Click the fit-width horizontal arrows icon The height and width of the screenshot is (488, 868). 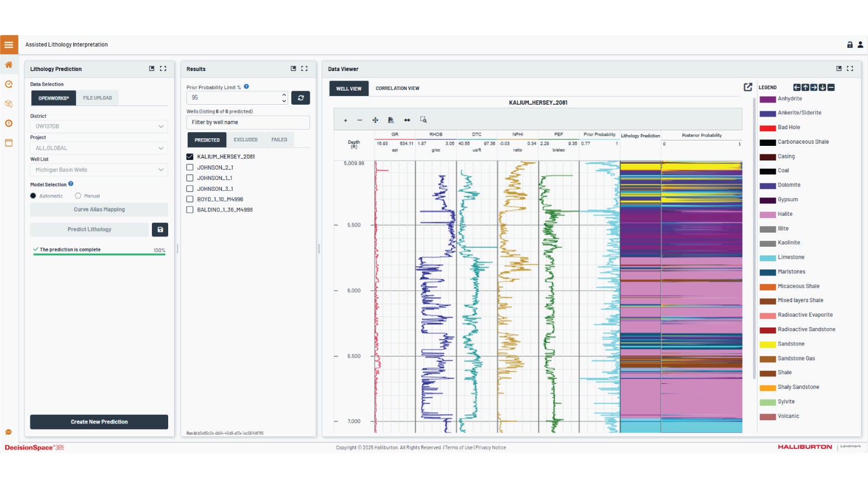coord(407,120)
